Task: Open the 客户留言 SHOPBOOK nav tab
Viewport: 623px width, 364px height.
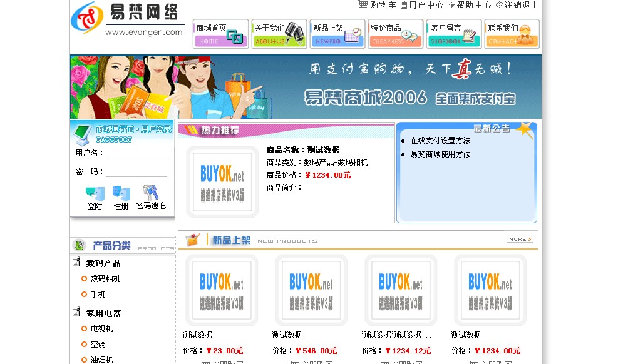Action: pyautogui.click(x=454, y=34)
